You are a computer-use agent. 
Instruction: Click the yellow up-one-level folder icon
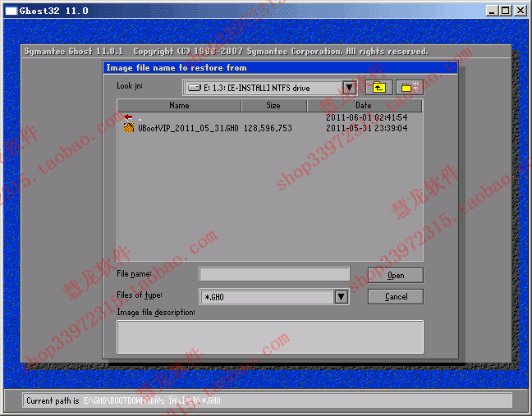click(x=376, y=88)
